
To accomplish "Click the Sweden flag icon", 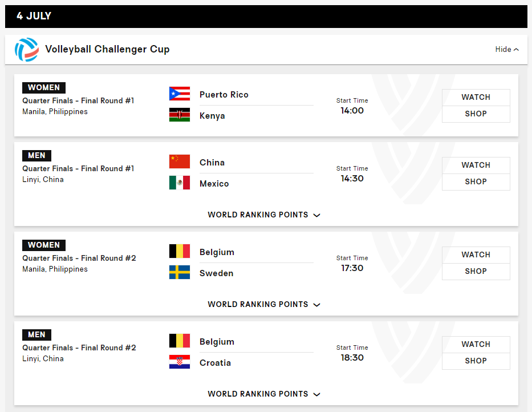I will 180,272.
